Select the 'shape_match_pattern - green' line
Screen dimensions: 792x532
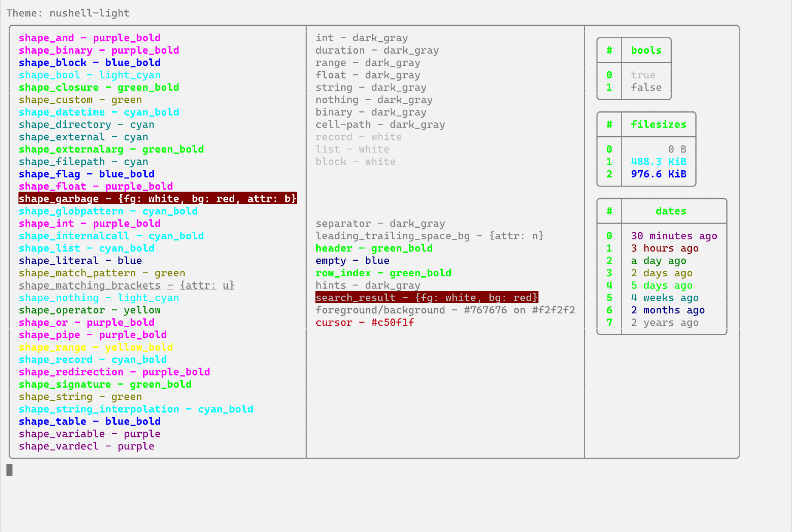click(102, 273)
